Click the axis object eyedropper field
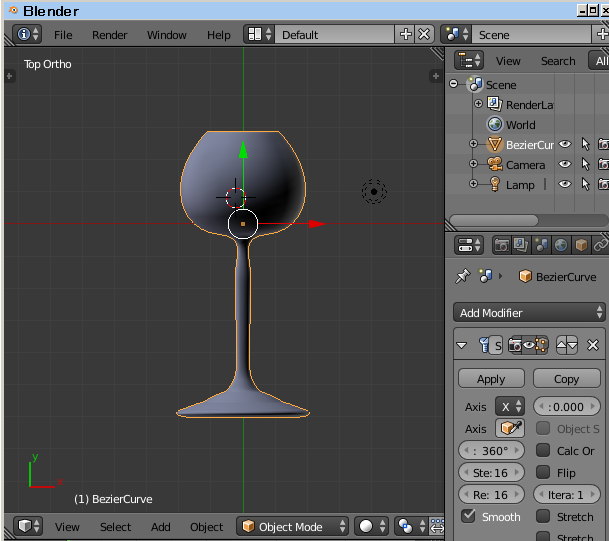This screenshot has width=609, height=541. (x=510, y=428)
